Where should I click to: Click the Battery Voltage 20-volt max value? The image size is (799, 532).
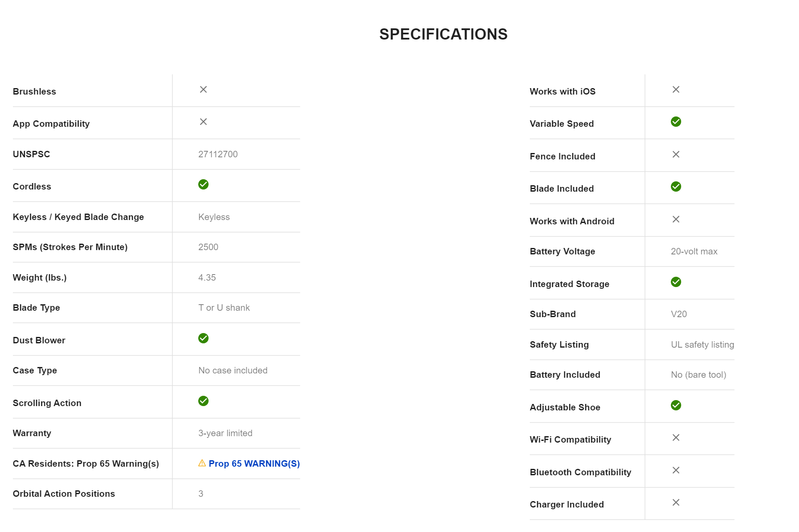pyautogui.click(x=694, y=251)
